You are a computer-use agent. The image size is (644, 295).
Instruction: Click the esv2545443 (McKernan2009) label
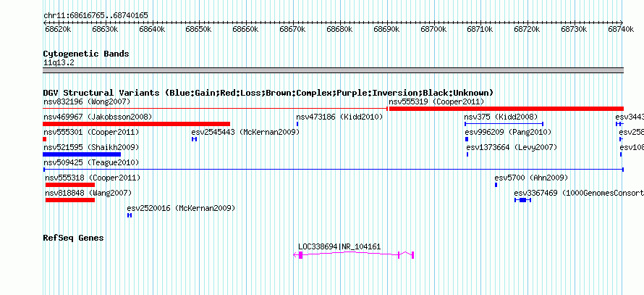point(245,132)
